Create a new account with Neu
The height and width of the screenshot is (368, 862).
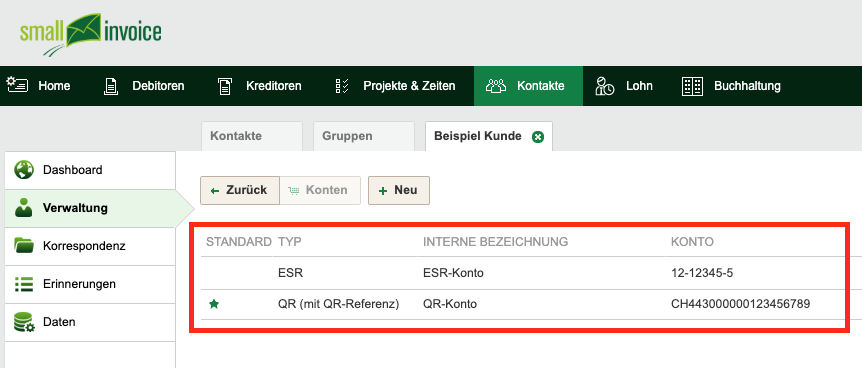point(399,190)
